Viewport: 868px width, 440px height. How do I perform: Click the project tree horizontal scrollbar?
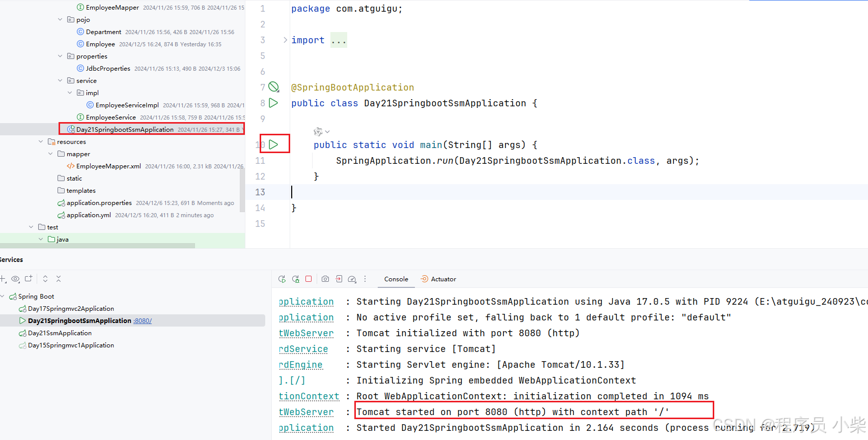pyautogui.click(x=97, y=246)
